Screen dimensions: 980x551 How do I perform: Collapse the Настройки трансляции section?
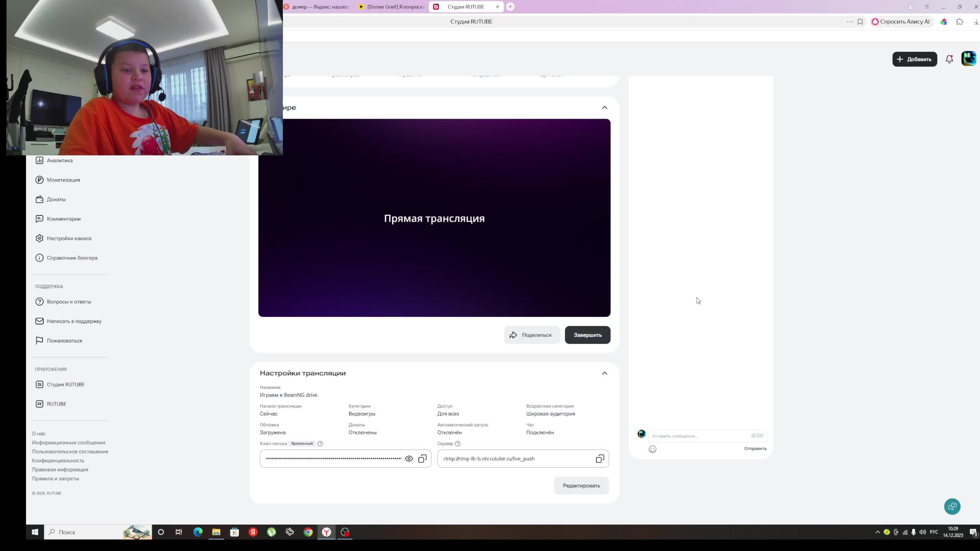[604, 373]
